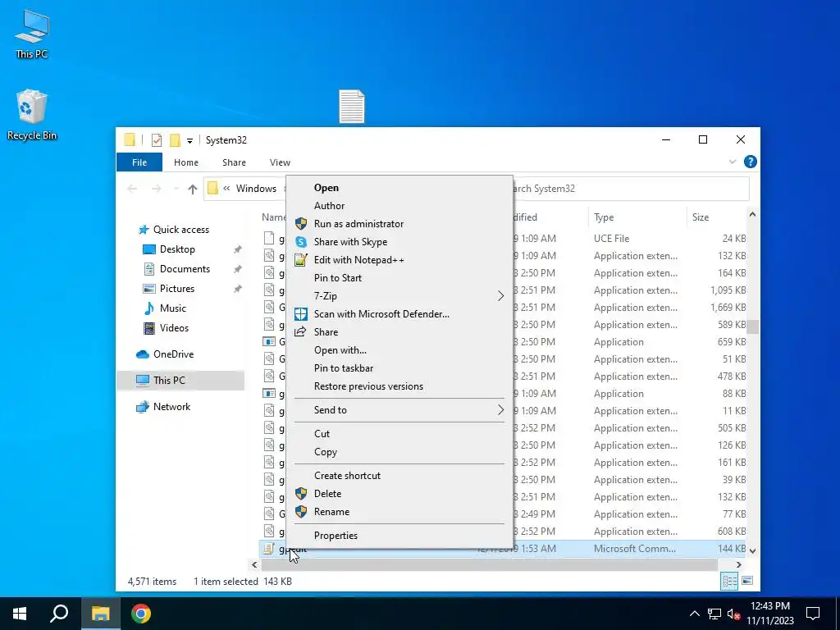The image size is (840, 630).
Task: Switch to the View ribbon tab
Action: (x=280, y=162)
